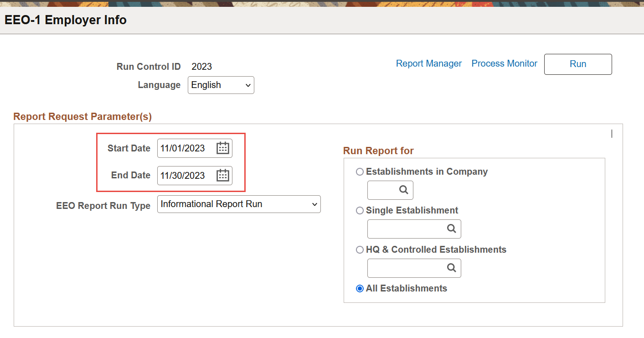Click the Establishments in Company lookup magnifier
The width and height of the screenshot is (644, 338).
pos(403,190)
